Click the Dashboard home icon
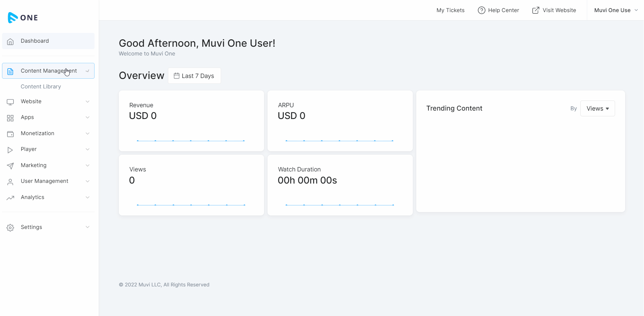 point(10,41)
